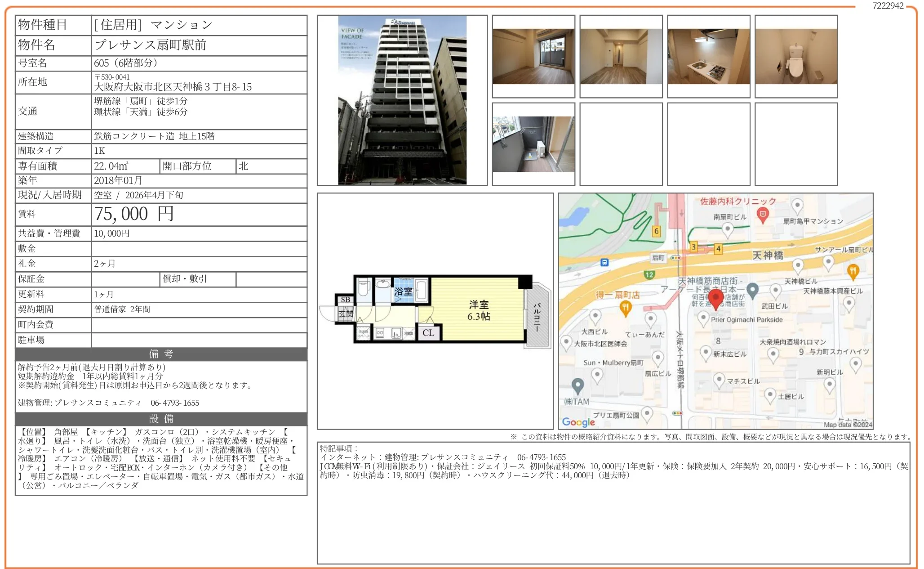Open the balcony photo thumbnail
Image resolution: width=924 pixels, height=569 pixels.
(x=533, y=144)
